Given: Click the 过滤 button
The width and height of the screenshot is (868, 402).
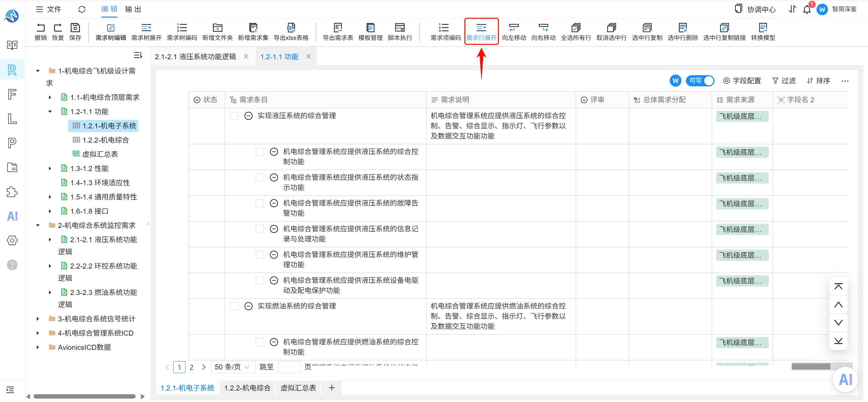Looking at the screenshot, I should point(784,81).
